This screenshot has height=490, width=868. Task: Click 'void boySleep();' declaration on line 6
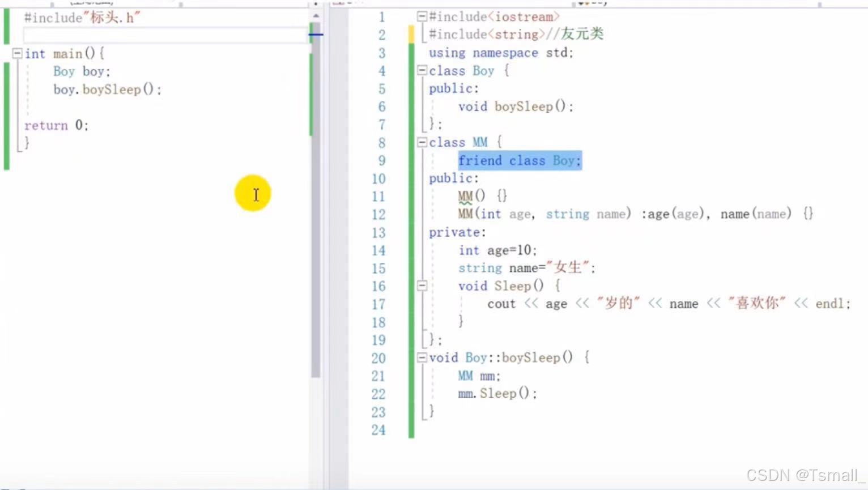tap(516, 106)
